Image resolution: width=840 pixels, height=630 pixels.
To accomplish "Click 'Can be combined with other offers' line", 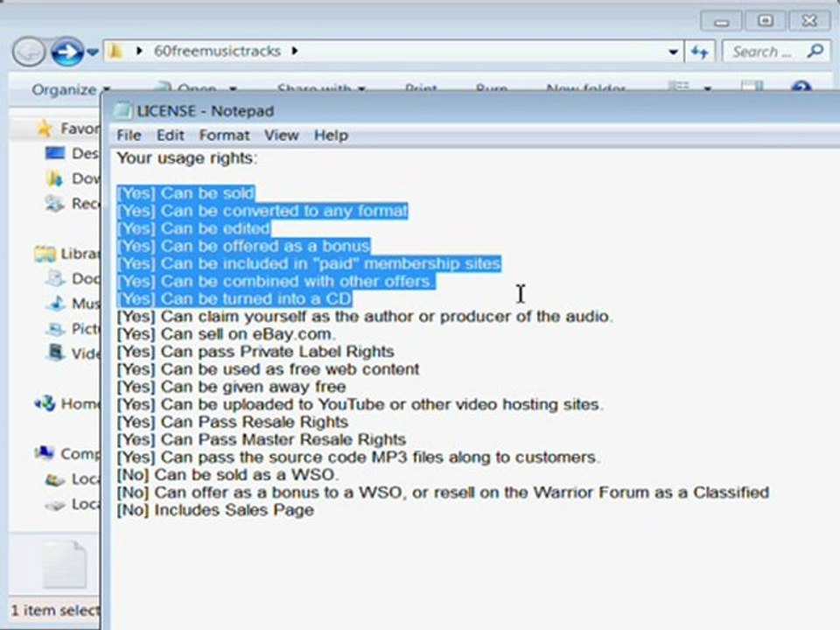I will [x=276, y=281].
